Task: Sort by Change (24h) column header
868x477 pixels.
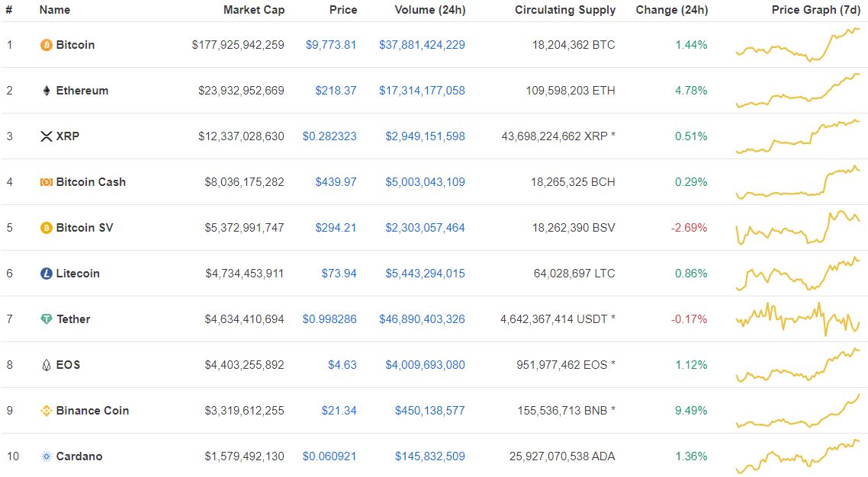Action: pyautogui.click(x=672, y=10)
